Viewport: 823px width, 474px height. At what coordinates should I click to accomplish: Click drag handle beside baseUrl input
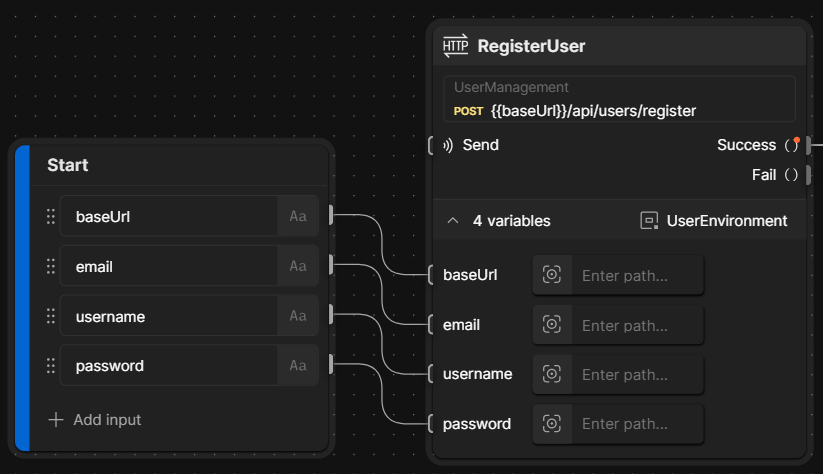point(51,216)
